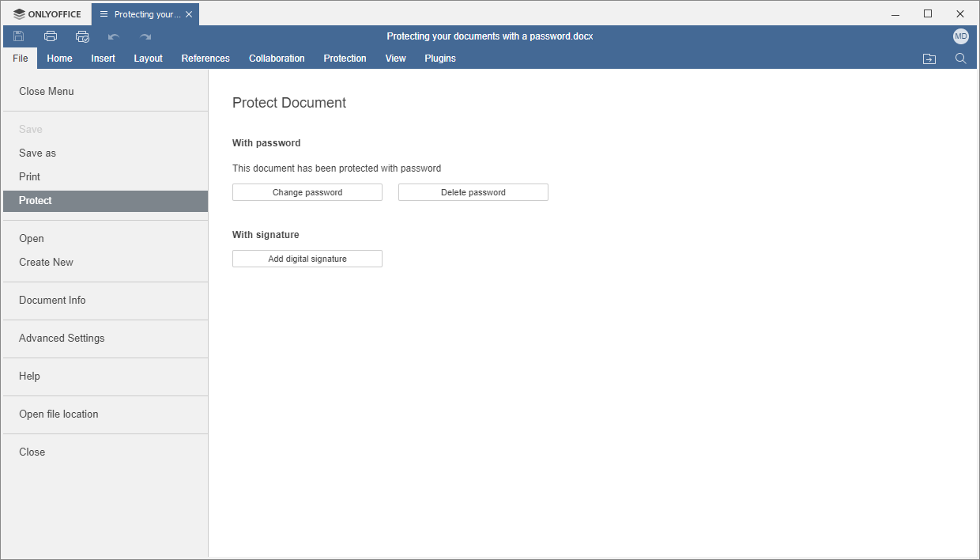The image size is (980, 560).
Task: Close the 'Protecting your...' document tab
Action: pos(189,13)
